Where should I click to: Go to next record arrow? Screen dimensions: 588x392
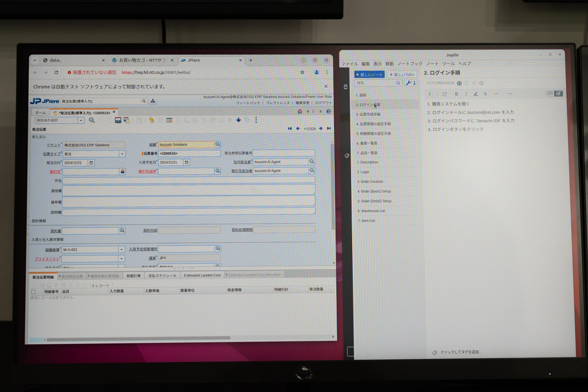(320, 129)
